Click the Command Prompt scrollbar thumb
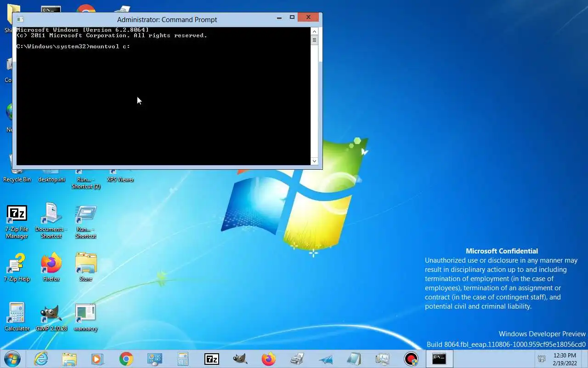The image size is (588, 368). (315, 40)
